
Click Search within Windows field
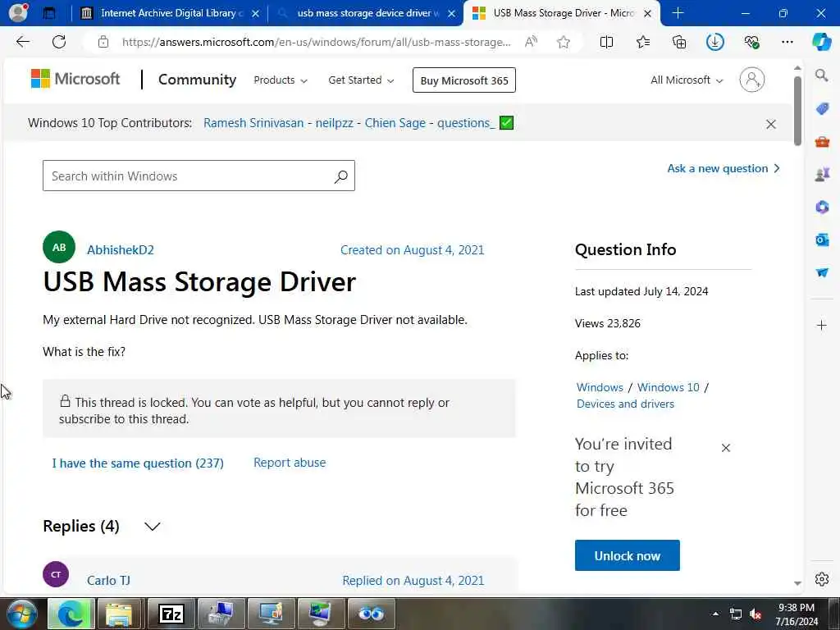pos(199,176)
